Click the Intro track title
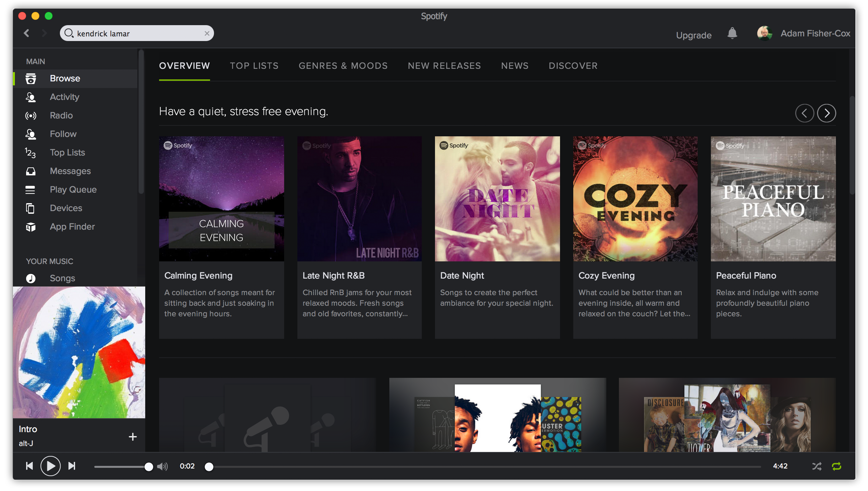Screen dimensions: 868x491 point(28,429)
